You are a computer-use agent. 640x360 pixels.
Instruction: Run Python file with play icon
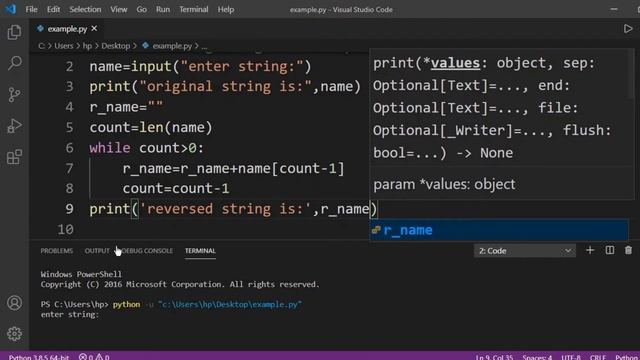point(628,29)
